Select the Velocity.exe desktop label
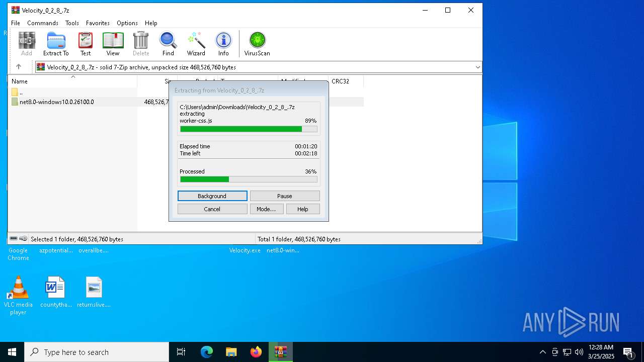 (x=245, y=250)
